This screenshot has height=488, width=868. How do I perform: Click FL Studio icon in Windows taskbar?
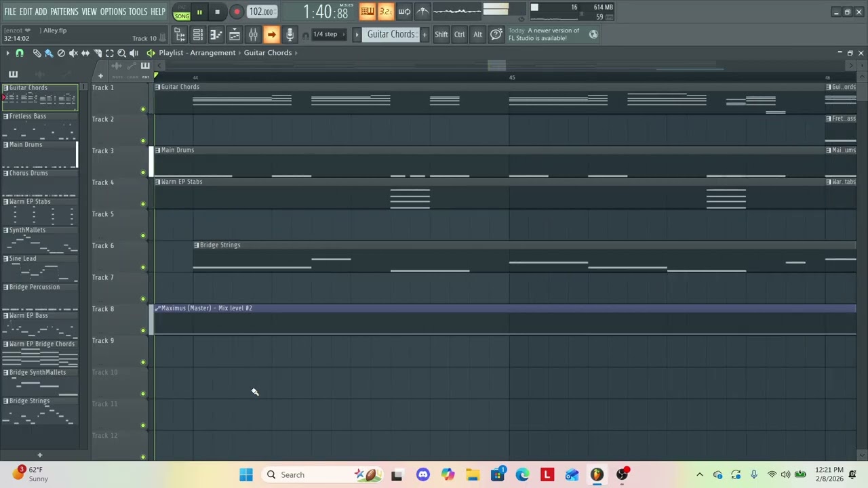(597, 474)
